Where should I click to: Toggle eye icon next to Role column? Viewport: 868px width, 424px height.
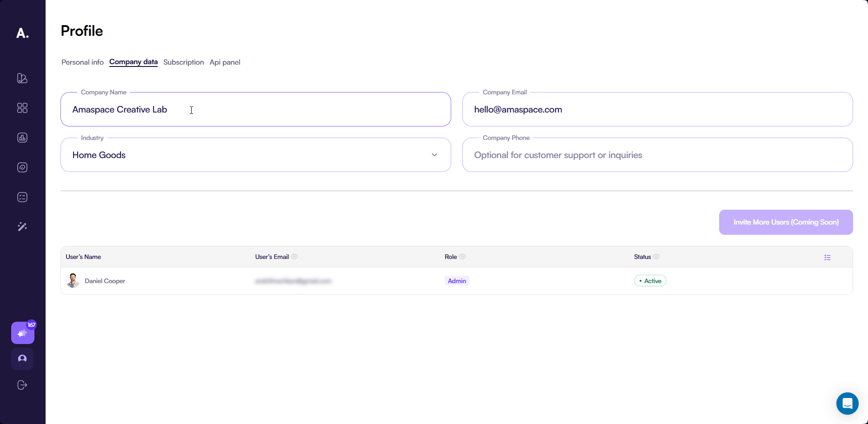click(x=462, y=257)
